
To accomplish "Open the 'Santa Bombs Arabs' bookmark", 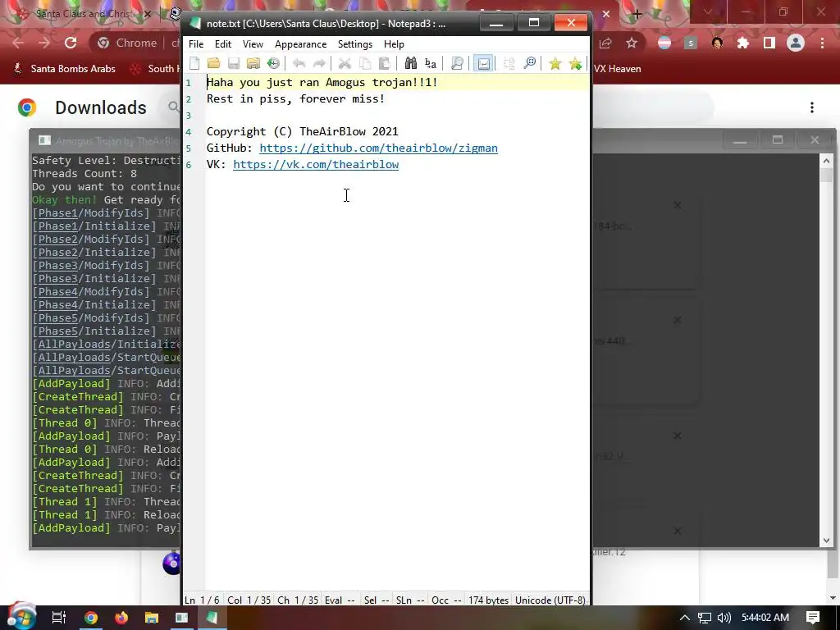I will pos(64,69).
